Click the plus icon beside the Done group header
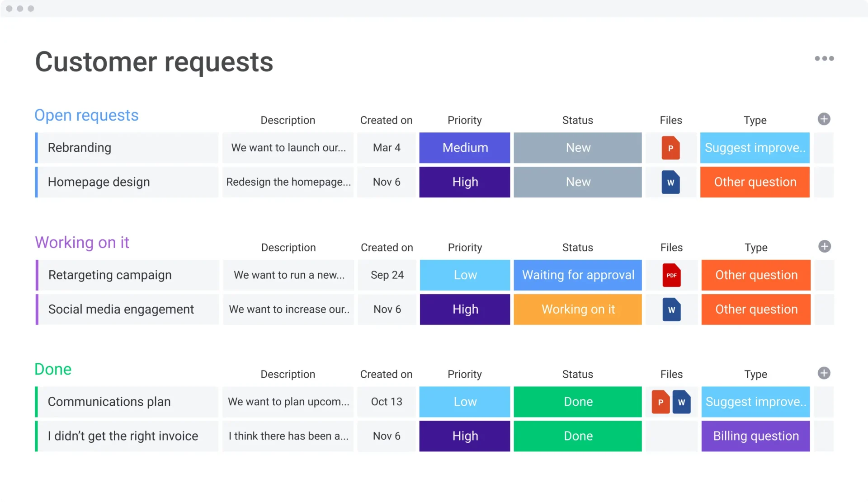 pyautogui.click(x=824, y=373)
